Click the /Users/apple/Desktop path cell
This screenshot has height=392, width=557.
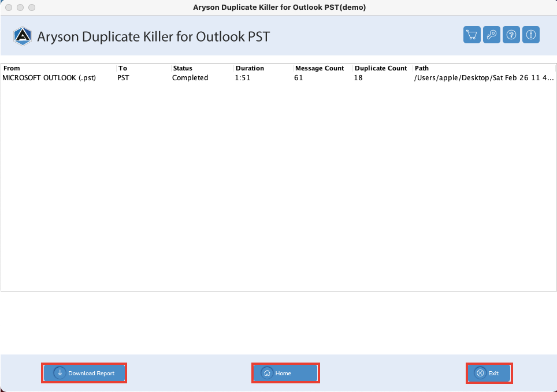click(484, 78)
